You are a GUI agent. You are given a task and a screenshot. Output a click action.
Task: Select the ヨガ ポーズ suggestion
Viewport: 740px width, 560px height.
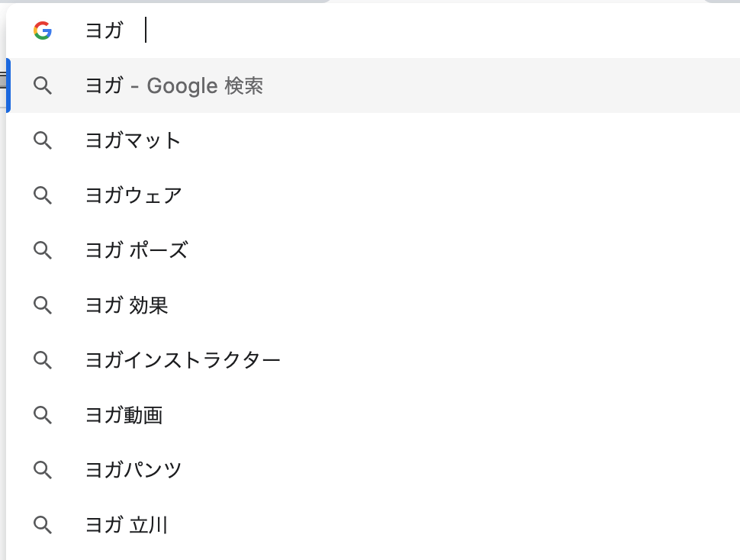[137, 250]
